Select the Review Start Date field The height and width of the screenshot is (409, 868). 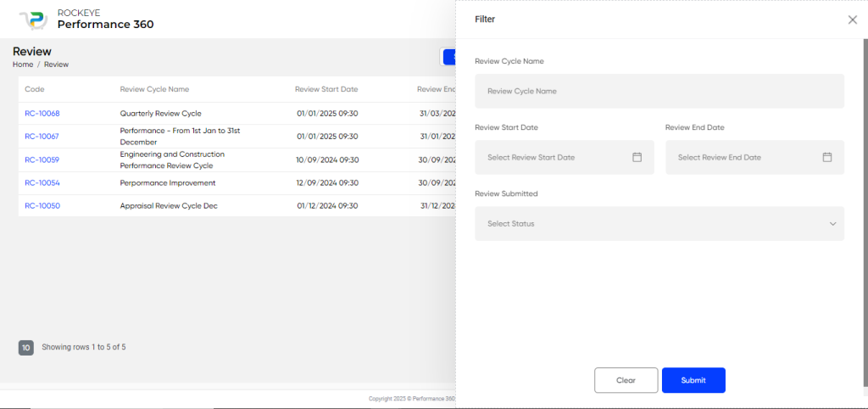(564, 157)
